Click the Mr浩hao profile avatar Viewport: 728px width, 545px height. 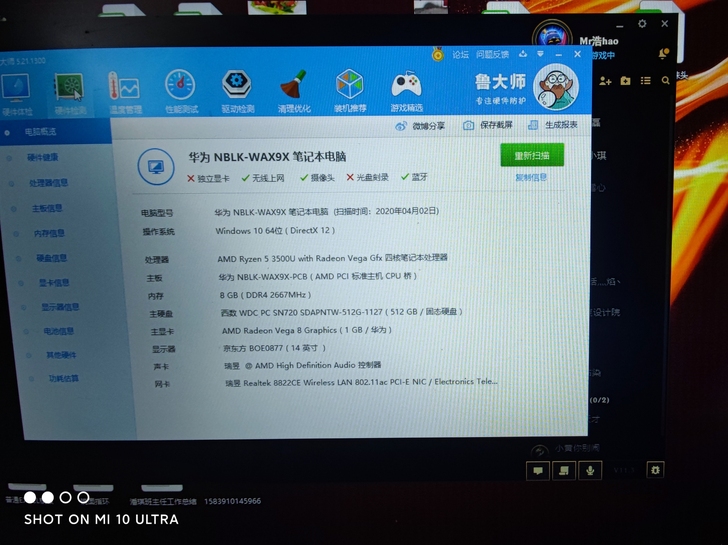point(552,35)
